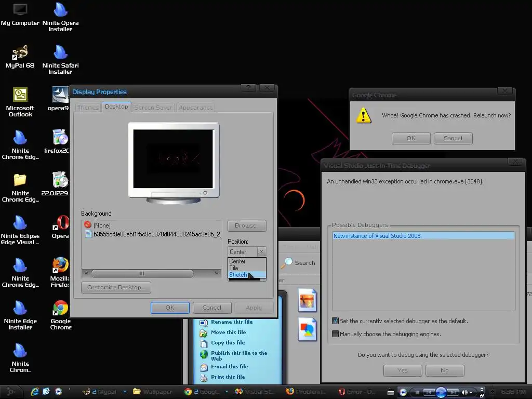Screen dimensions: 532x399
Task: Click the play button on taskbar media toolbar
Action: (x=441, y=392)
